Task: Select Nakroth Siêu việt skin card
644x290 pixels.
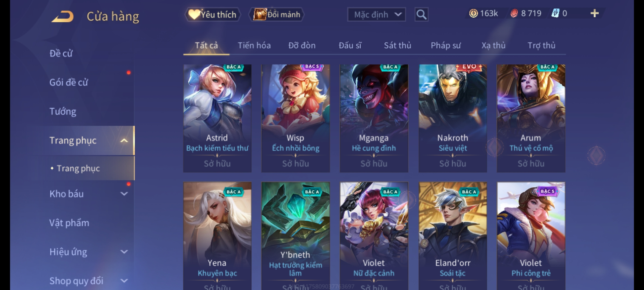Action: tap(453, 118)
